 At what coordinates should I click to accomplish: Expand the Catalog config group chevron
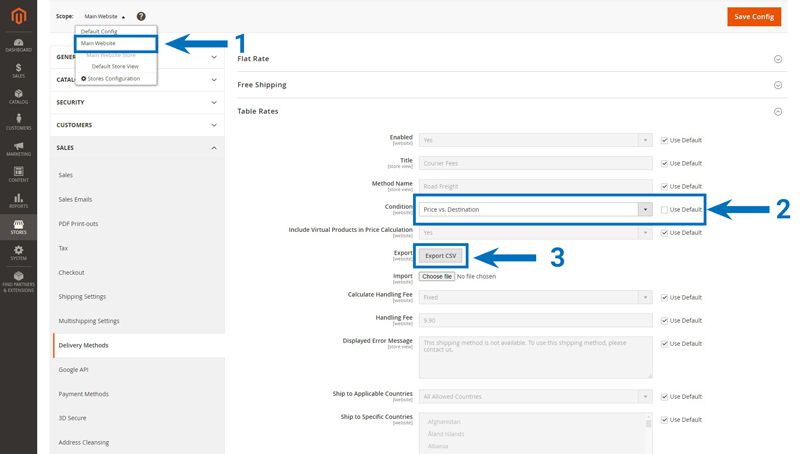(214, 80)
